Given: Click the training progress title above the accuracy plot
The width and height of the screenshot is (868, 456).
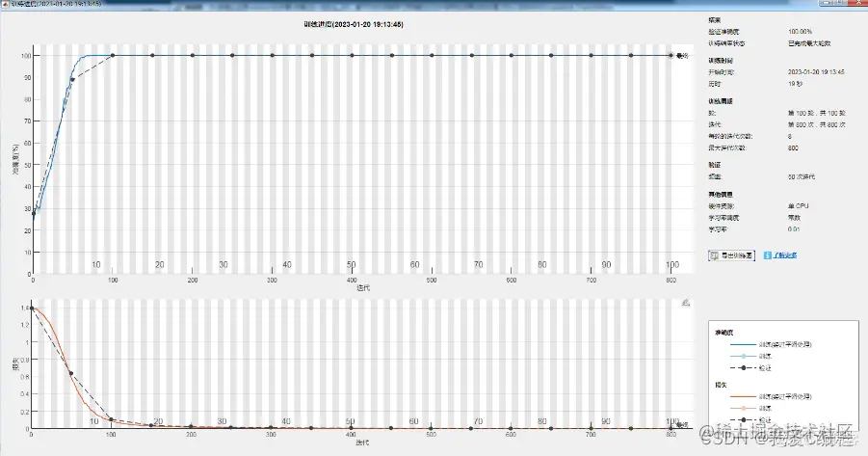Looking at the screenshot, I should 354,24.
